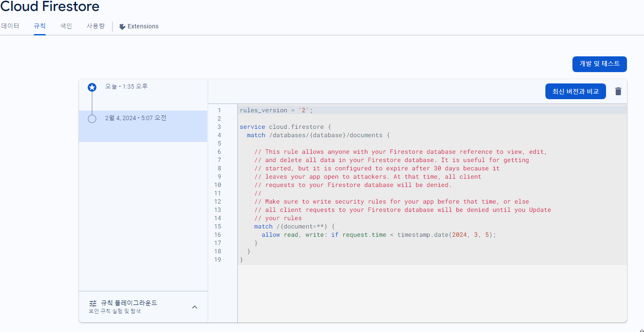Switch to the 색인 tab

(66, 26)
